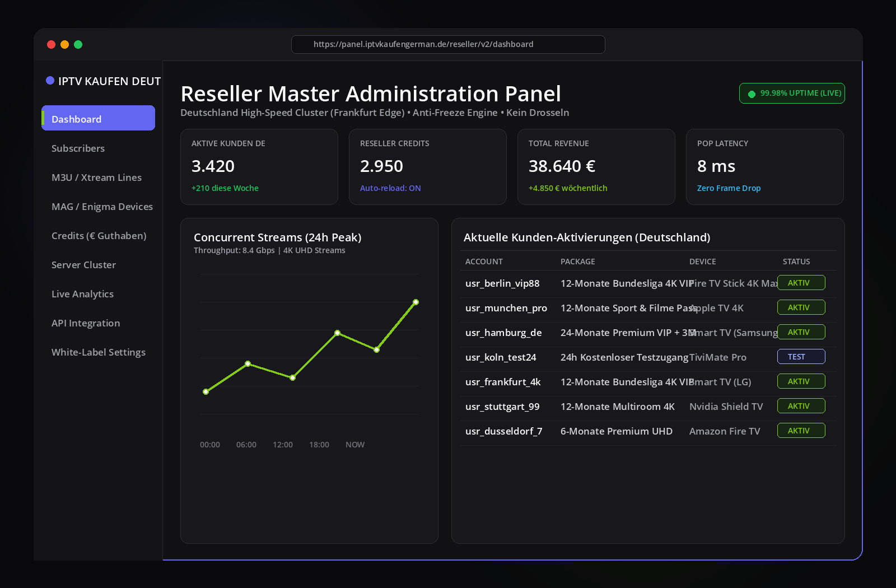Click the Nvidia Shield TV device cell

(x=726, y=407)
